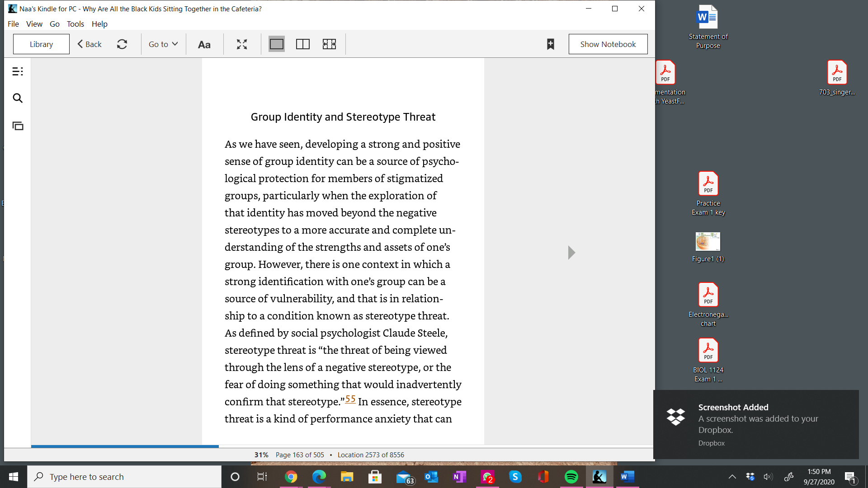Expand the Go to dropdown

(x=163, y=44)
